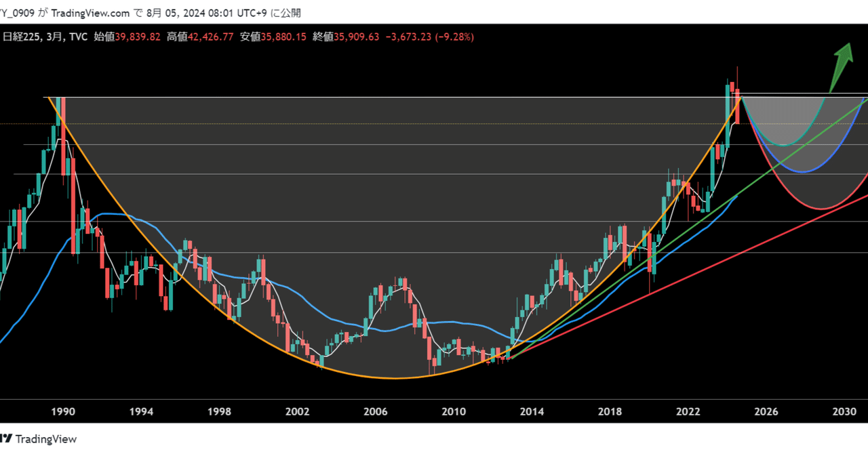Viewport: 868px width, 454px height.
Task: Click the −3,673.23 (−9.28%) change value
Action: (429, 37)
